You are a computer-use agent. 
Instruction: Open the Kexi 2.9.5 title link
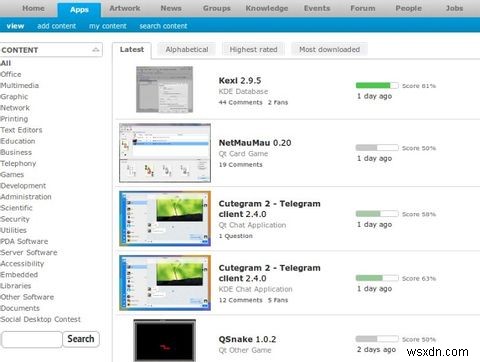[x=240, y=80]
